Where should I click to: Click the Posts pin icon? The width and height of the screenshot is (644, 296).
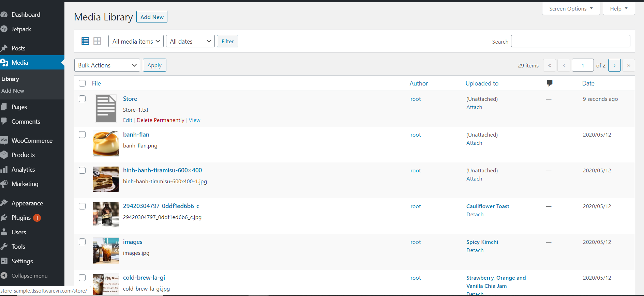[4, 48]
